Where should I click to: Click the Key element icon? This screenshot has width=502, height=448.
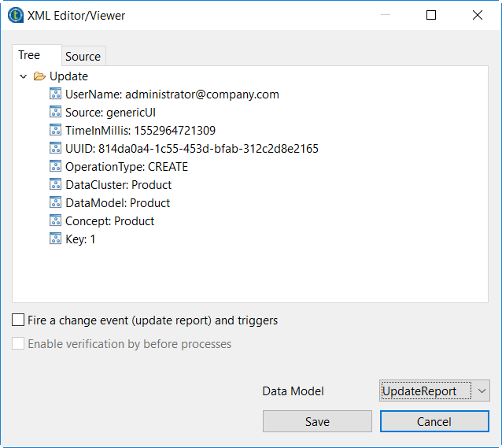(x=56, y=239)
